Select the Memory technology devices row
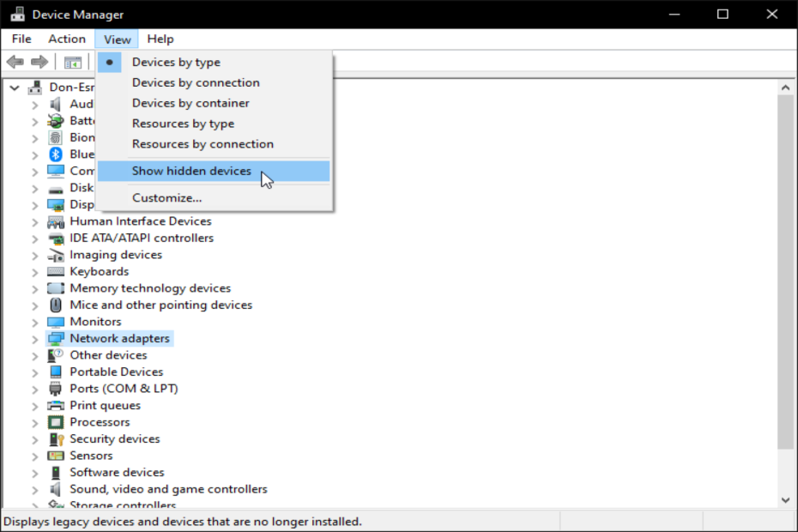Viewport: 798px width, 532px height. coord(150,288)
